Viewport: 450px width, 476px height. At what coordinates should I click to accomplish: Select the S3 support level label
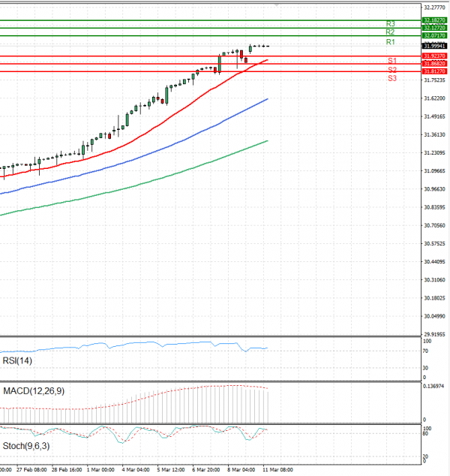(x=392, y=78)
